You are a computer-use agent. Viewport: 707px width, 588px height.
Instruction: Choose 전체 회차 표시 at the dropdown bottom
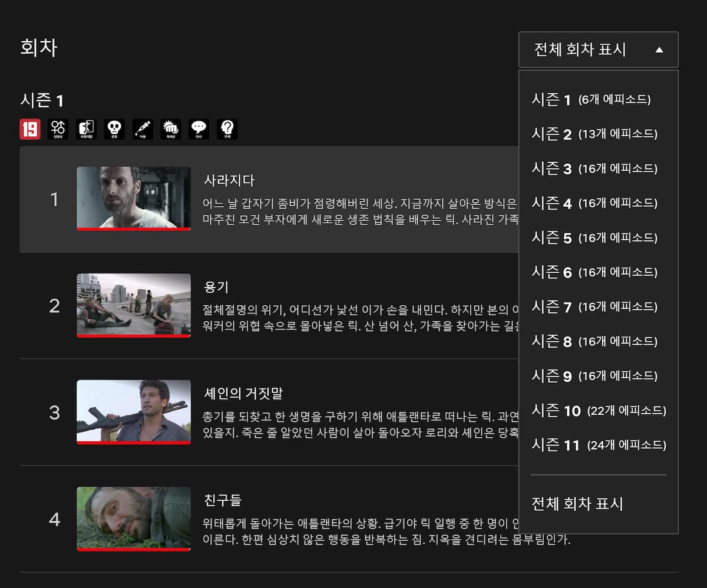click(579, 504)
